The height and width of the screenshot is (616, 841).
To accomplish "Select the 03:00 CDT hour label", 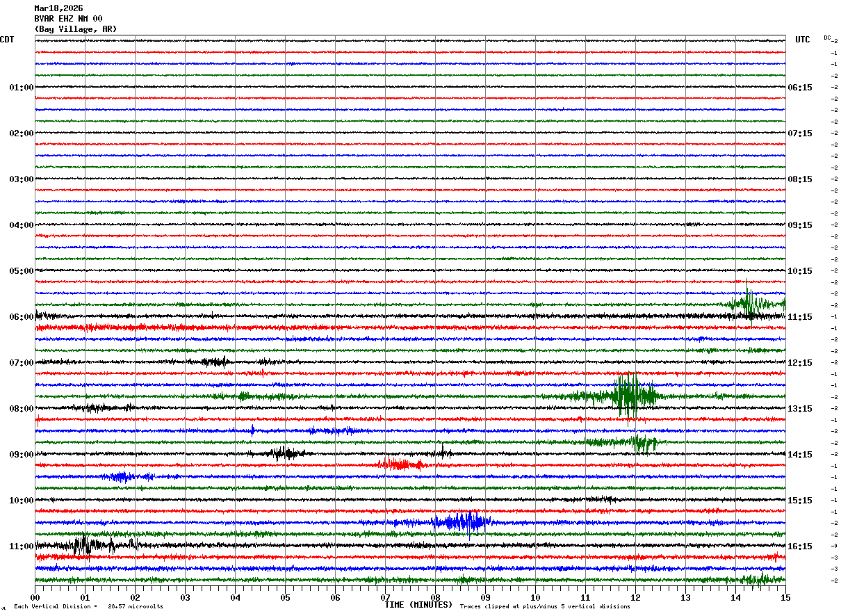I will coord(22,179).
